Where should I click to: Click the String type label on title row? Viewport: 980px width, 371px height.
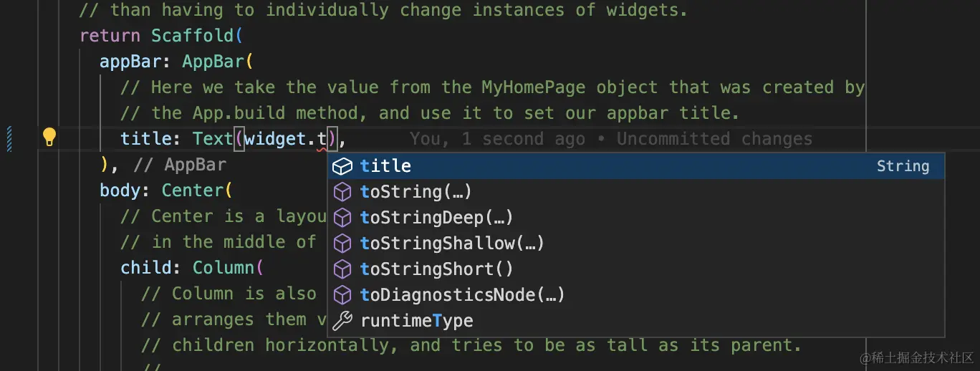pos(903,166)
